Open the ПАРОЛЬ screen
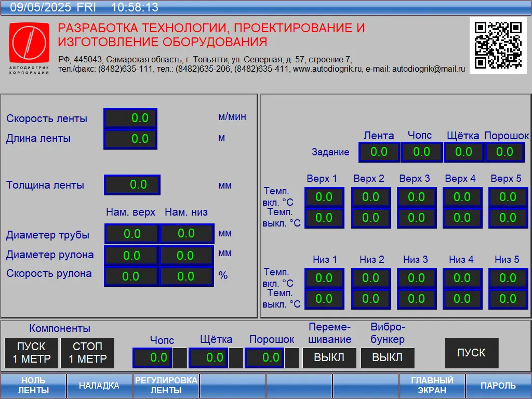 point(498,386)
